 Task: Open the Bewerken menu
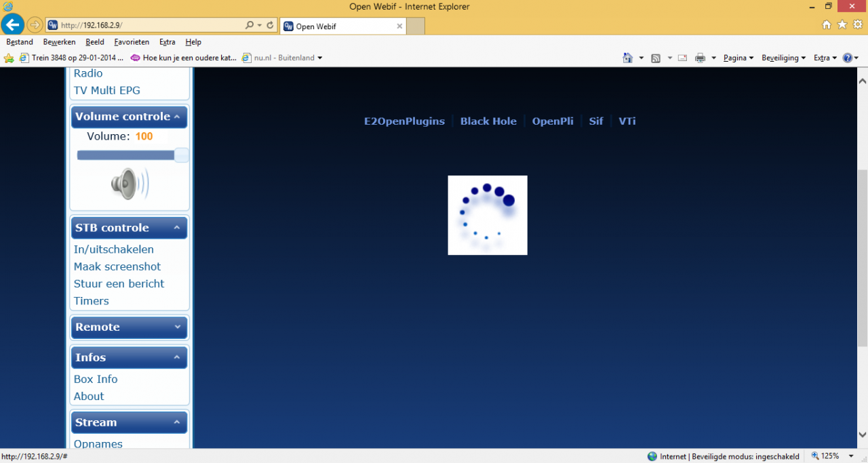(59, 42)
